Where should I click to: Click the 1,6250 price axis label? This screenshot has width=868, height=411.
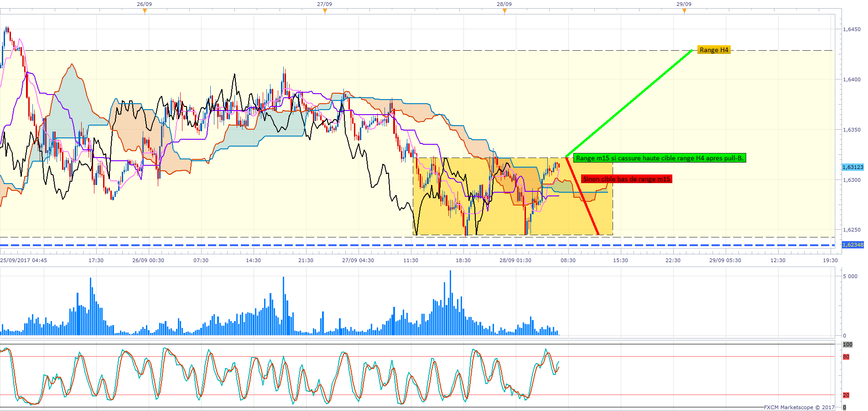(852, 230)
